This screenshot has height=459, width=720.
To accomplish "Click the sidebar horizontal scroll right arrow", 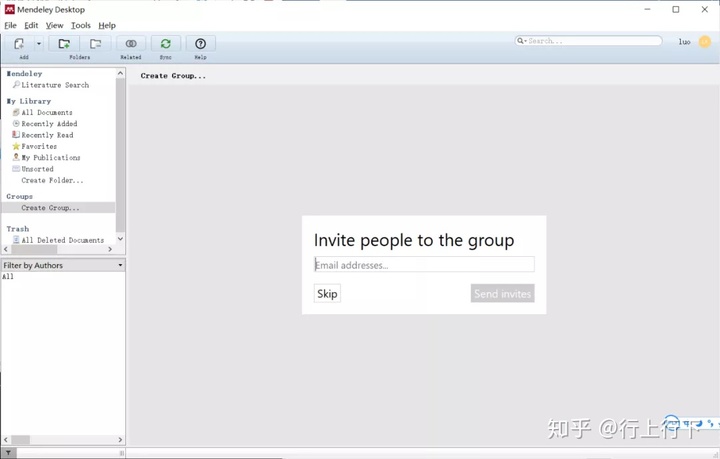I will coord(110,249).
